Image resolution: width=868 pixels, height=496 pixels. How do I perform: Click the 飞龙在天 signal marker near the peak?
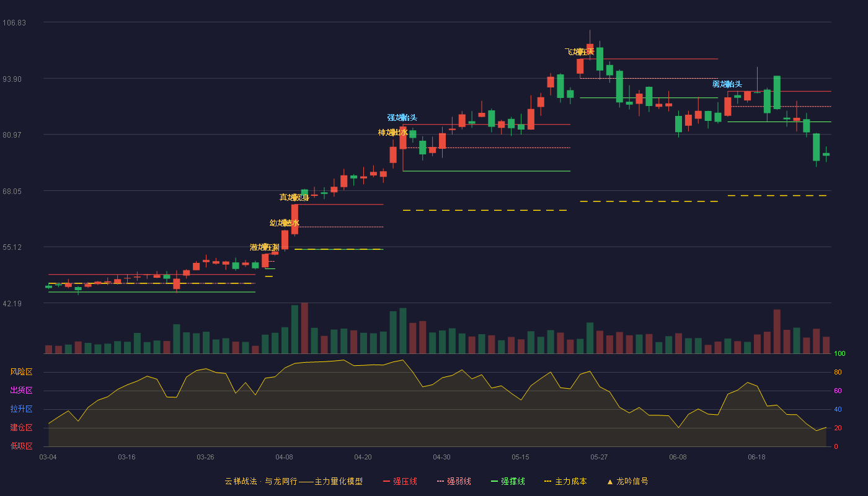point(580,51)
